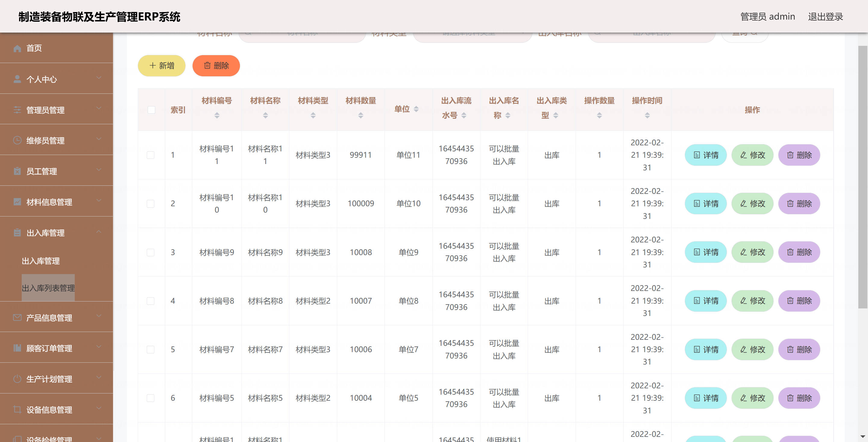Click the clipboard icon for 员工管理

tap(17, 171)
